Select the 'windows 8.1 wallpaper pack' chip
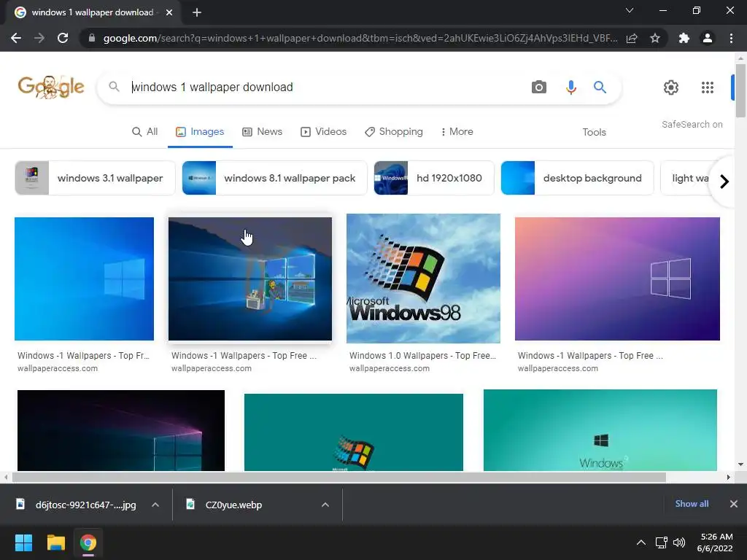 (x=274, y=178)
